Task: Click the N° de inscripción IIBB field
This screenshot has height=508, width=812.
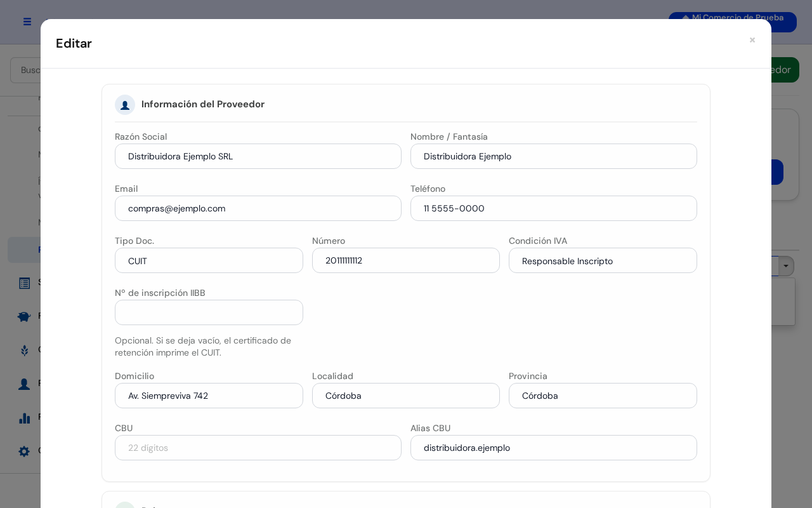Action: click(x=209, y=312)
